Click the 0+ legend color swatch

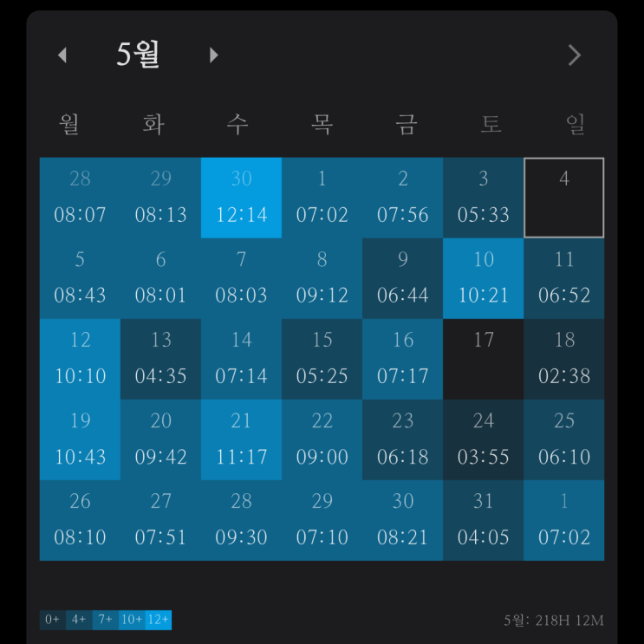click(x=53, y=620)
